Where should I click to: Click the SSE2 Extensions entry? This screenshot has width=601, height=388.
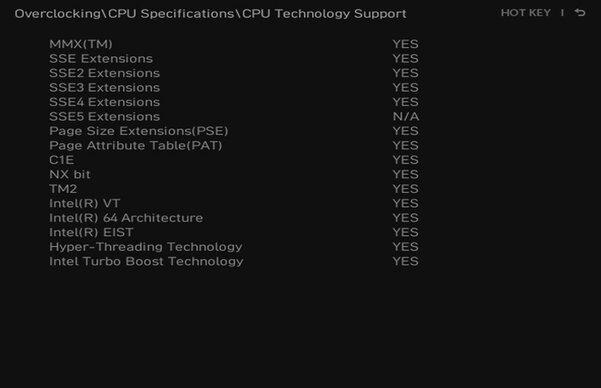coord(104,73)
